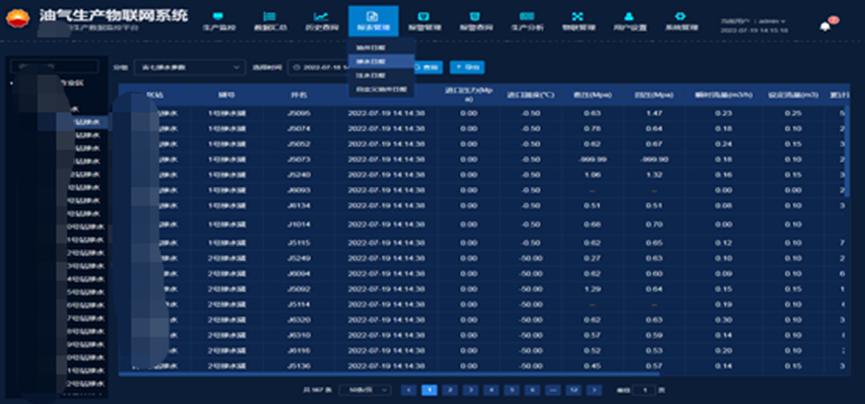Click the well name cell J5136

click(x=298, y=366)
